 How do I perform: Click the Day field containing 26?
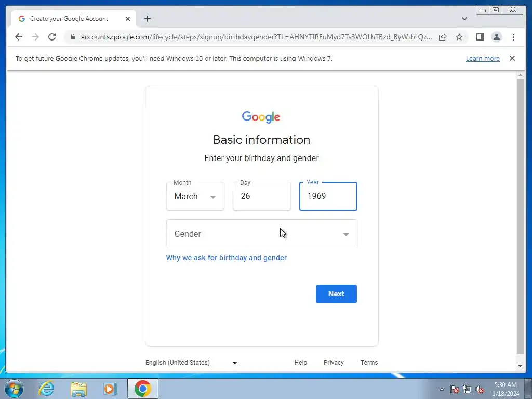tap(262, 196)
